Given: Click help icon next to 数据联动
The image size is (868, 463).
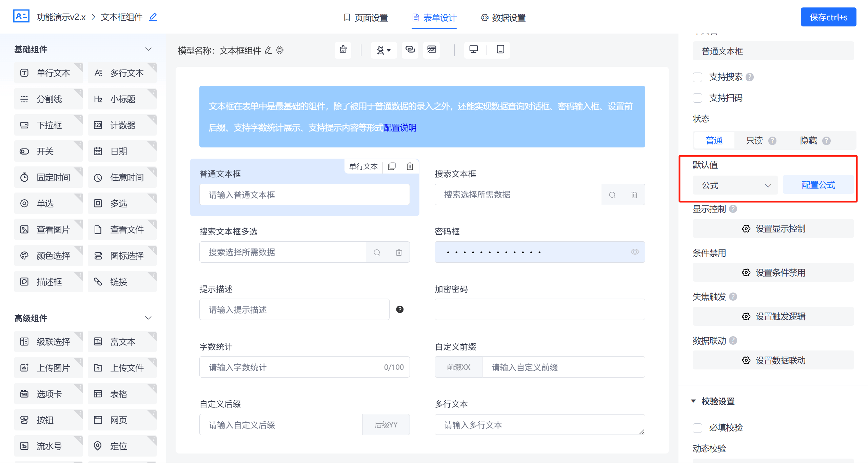Looking at the screenshot, I should click(x=733, y=340).
